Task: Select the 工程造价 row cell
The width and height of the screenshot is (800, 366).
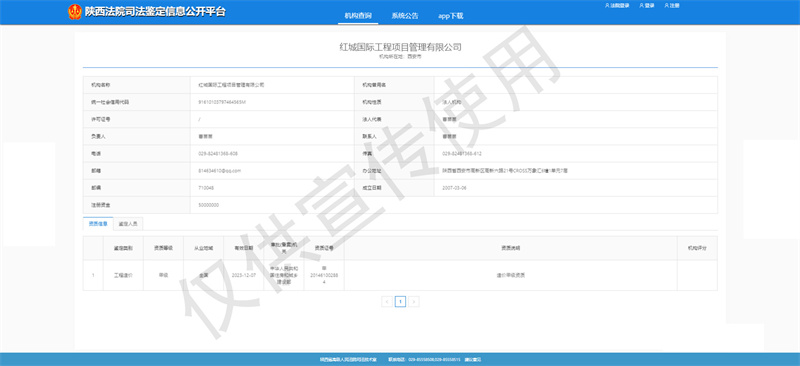Action: click(123, 275)
